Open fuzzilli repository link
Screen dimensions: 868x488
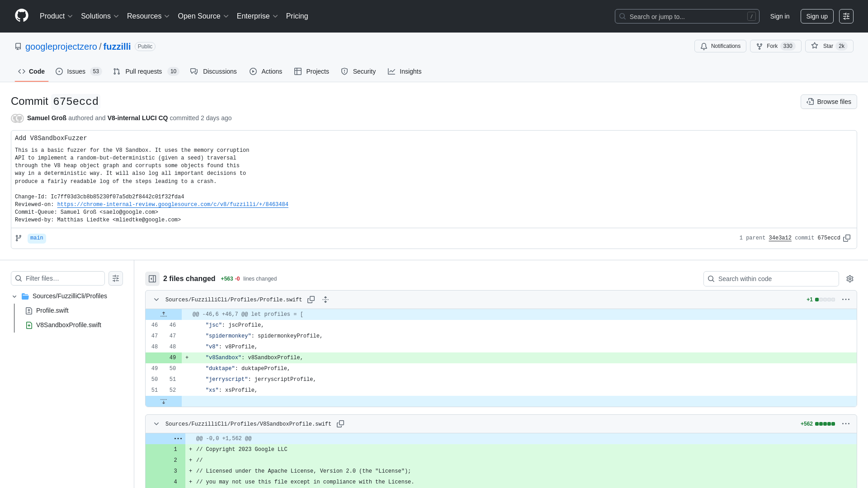point(117,47)
